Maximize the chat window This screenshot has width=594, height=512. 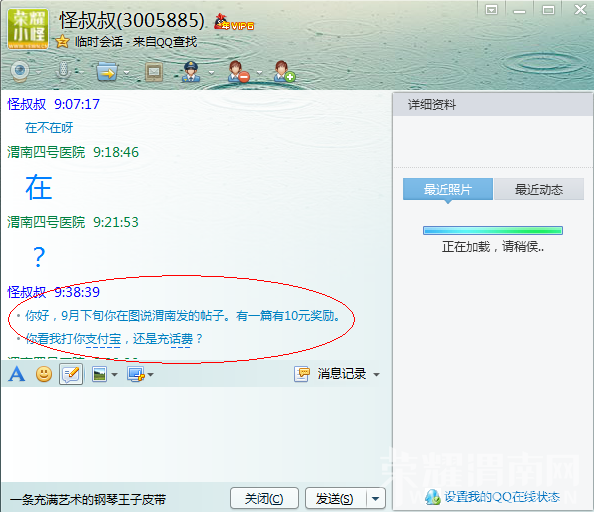pyautogui.click(x=548, y=9)
